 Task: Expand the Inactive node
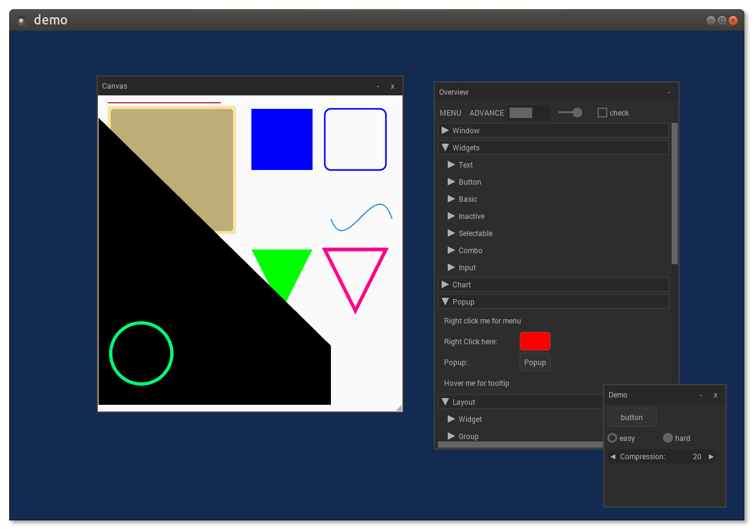pyautogui.click(x=451, y=216)
